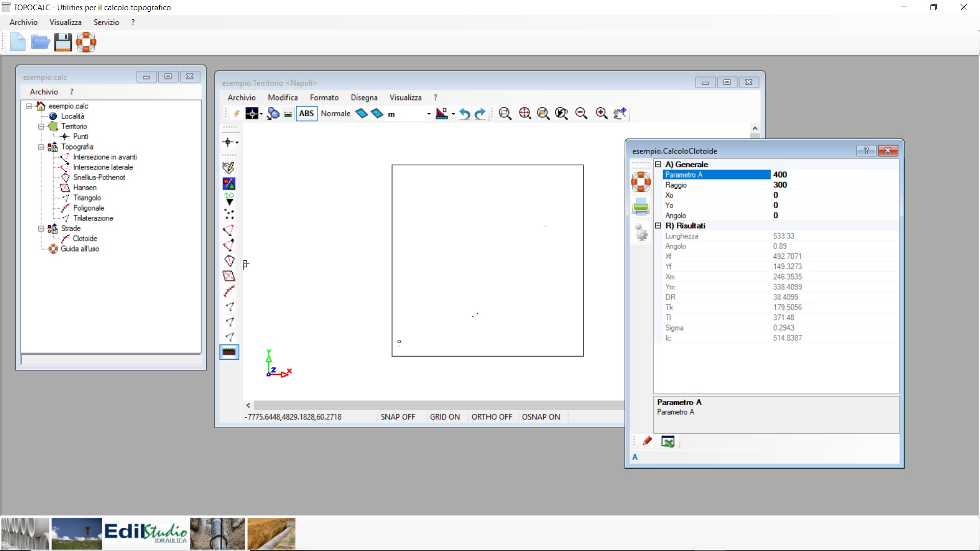This screenshot has width=980, height=551.
Task: Click the Redo arrow in drawing toolbar
Action: click(x=480, y=114)
